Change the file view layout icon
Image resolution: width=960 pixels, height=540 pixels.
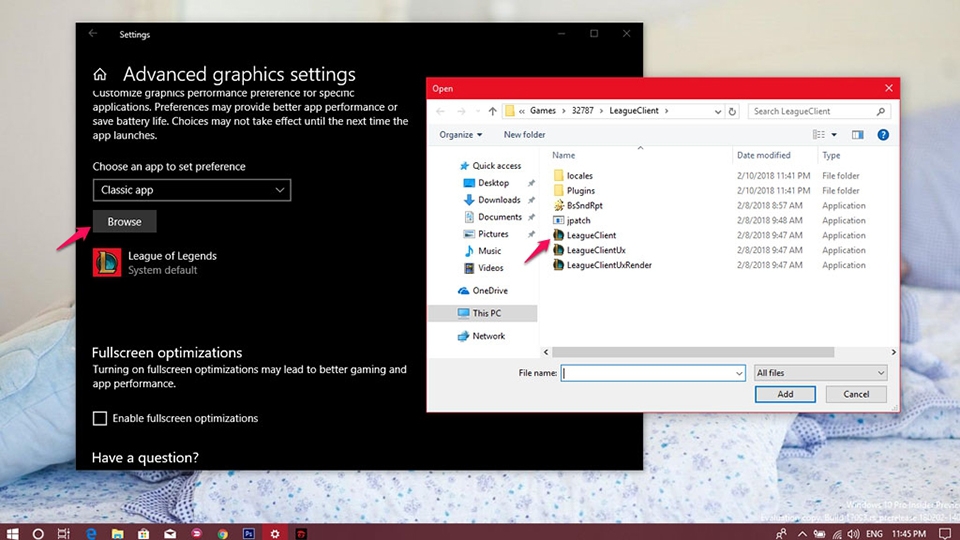click(x=819, y=135)
